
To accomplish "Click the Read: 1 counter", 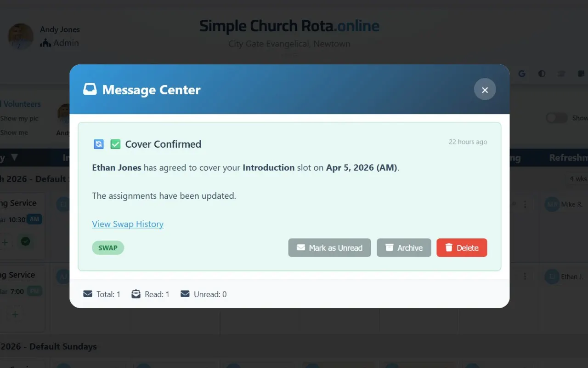I will pos(150,294).
